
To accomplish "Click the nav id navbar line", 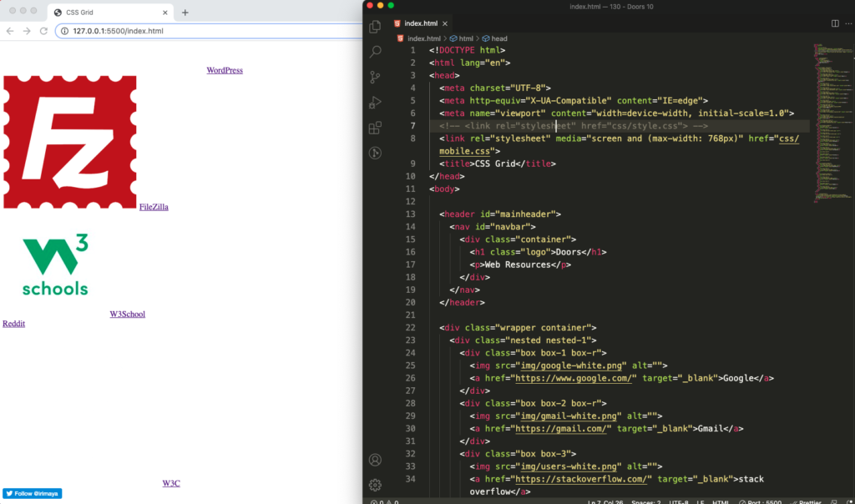I will 493,227.
